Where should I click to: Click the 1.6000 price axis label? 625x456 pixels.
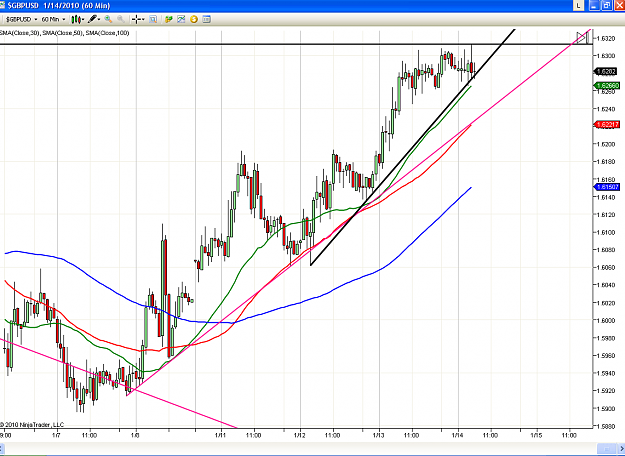tap(605, 320)
